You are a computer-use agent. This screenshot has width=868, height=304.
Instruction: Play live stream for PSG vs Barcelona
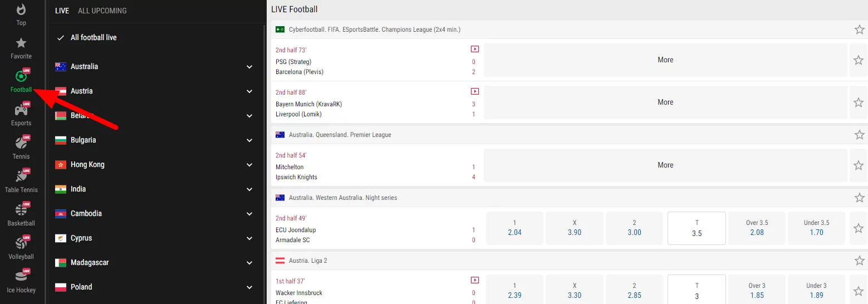pyautogui.click(x=474, y=49)
